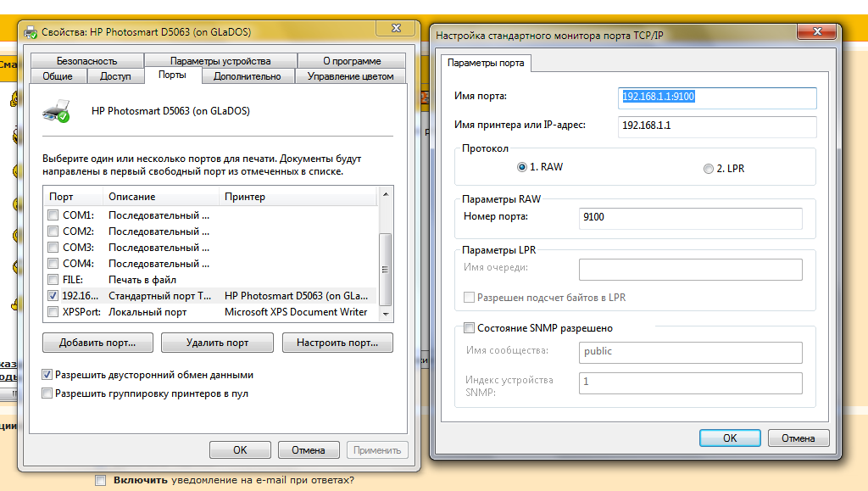Switch to the Общие tab
The width and height of the screenshot is (868, 491).
[x=58, y=76]
